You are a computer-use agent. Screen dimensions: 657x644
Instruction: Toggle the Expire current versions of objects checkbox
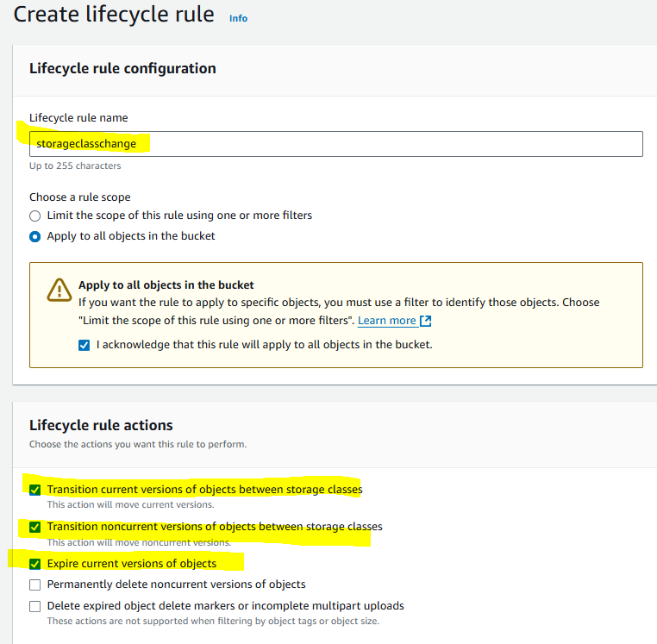35,564
